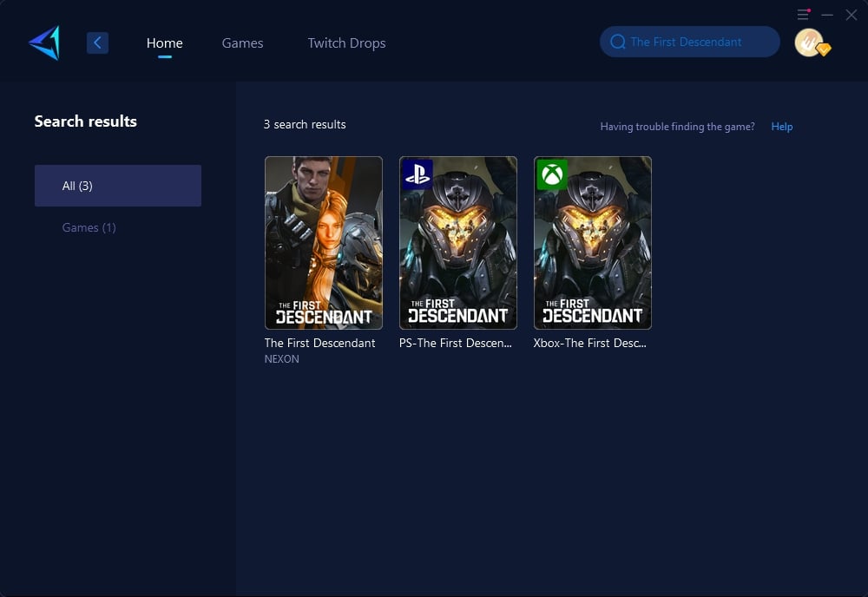Open PS-The First Descendant cover thumbnail
Viewport: 868px width, 597px height.
(457, 243)
